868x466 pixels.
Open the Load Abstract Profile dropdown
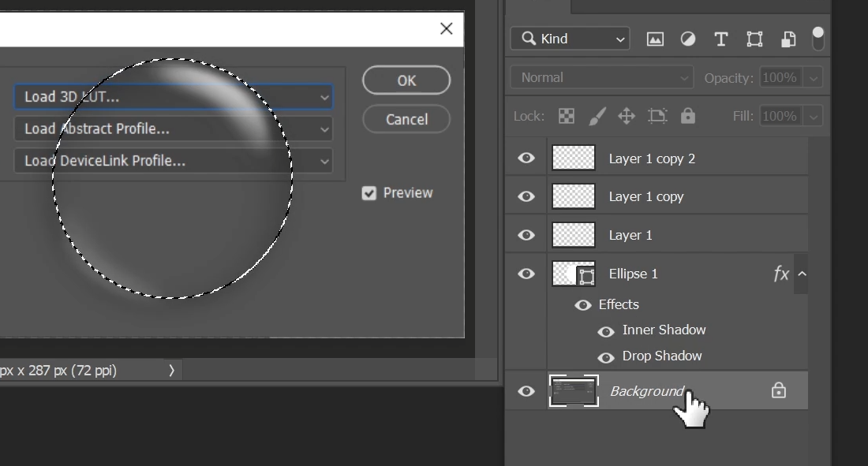173,129
